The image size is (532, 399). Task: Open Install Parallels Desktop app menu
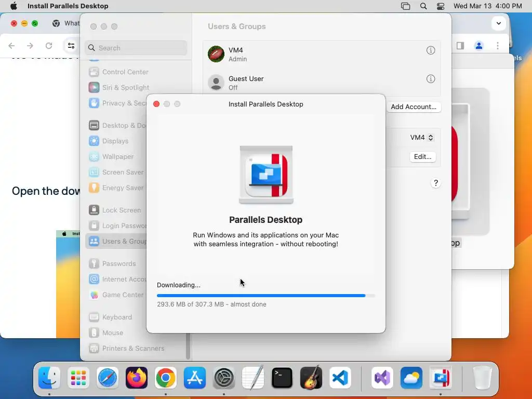(68, 6)
